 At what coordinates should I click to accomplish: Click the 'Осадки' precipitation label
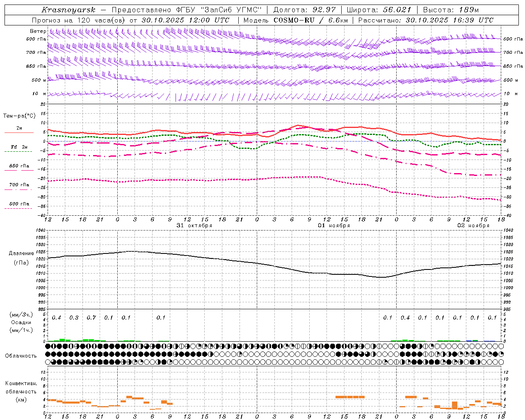click(21, 322)
